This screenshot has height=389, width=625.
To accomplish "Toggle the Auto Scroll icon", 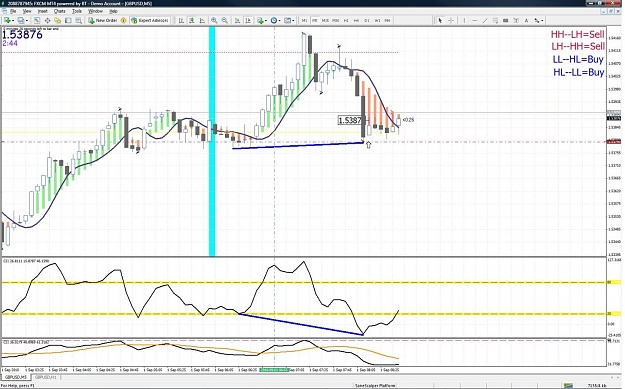I will (237, 20).
